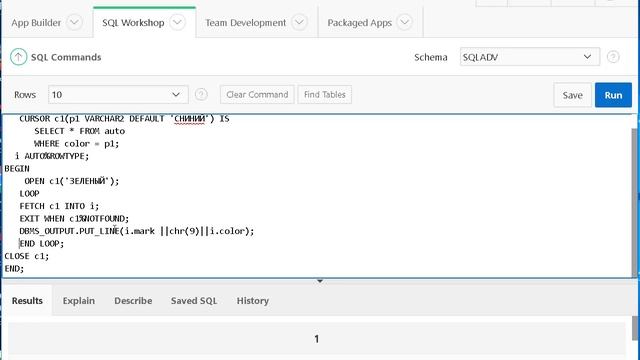The width and height of the screenshot is (640, 360).
Task: Click the Save button
Action: click(572, 95)
